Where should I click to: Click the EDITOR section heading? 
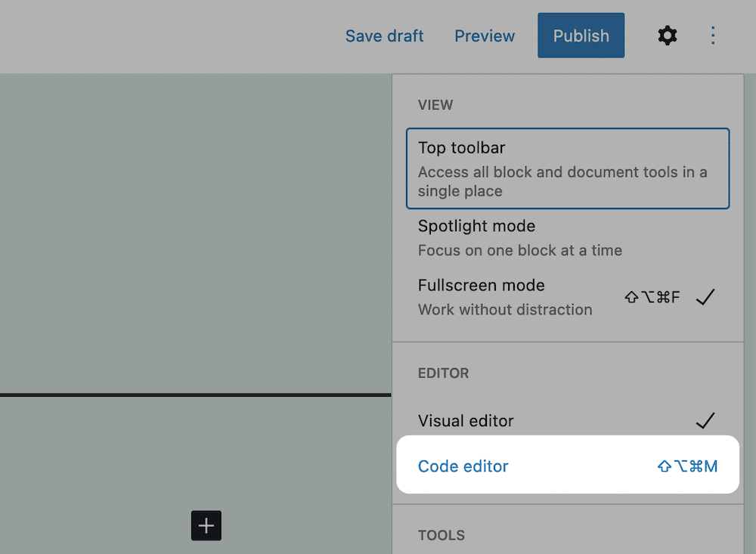(x=443, y=373)
